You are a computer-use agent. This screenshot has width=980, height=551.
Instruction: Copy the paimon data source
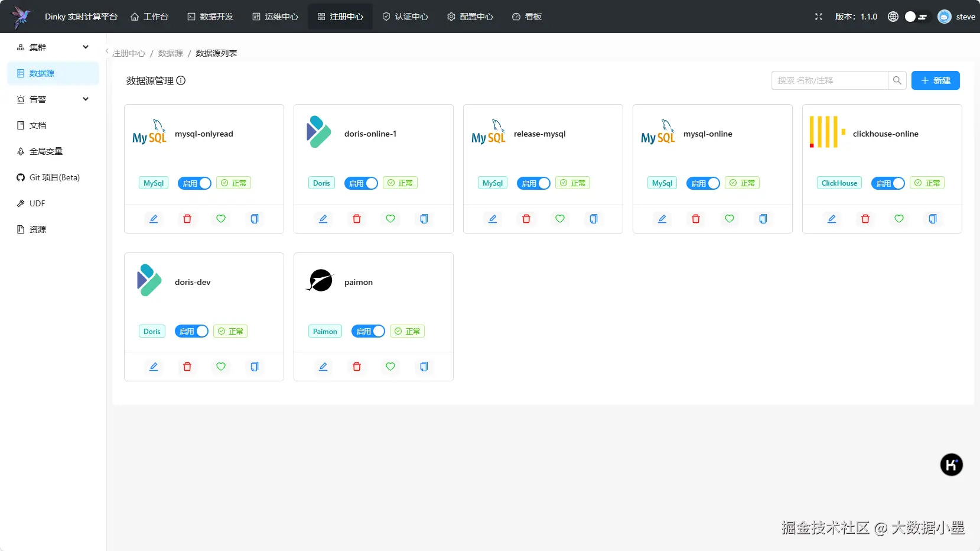tap(424, 367)
